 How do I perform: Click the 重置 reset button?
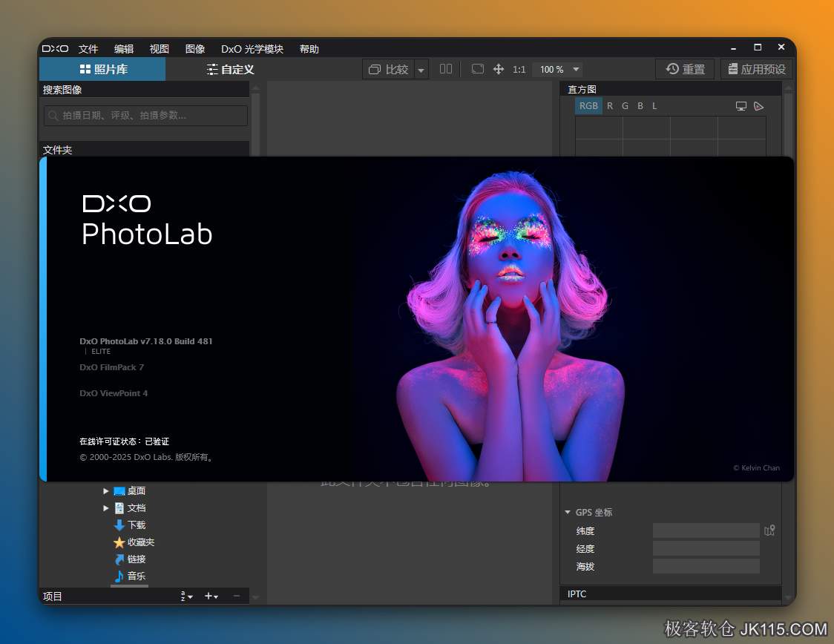[685, 69]
